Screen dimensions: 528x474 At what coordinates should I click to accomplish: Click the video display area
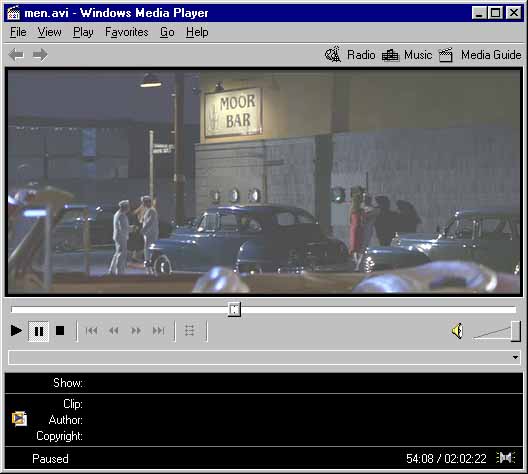tap(264, 182)
